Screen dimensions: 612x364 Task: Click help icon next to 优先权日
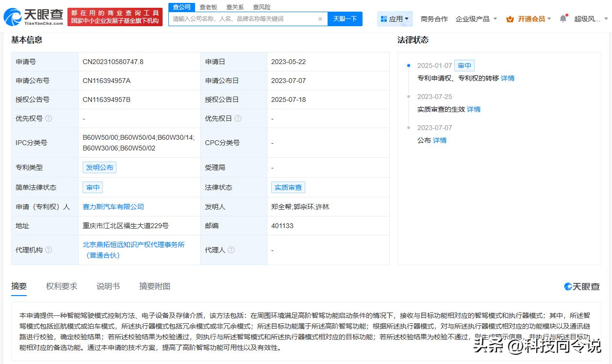tap(238, 118)
